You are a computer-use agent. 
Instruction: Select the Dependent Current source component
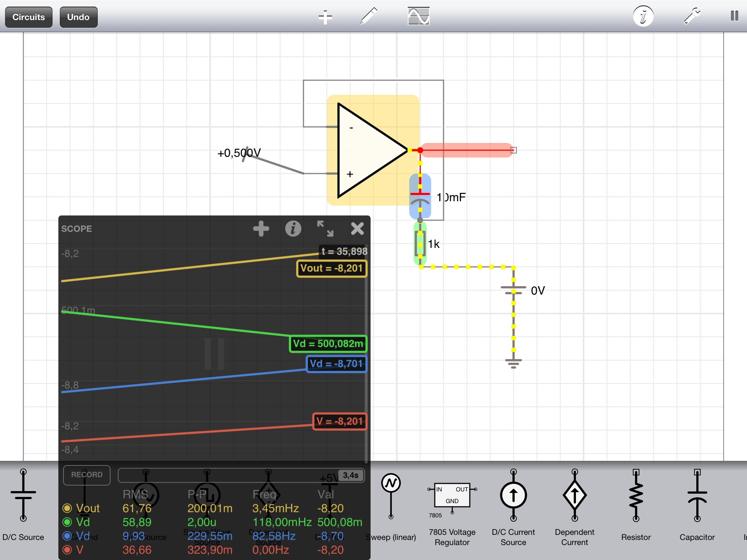coord(575,507)
